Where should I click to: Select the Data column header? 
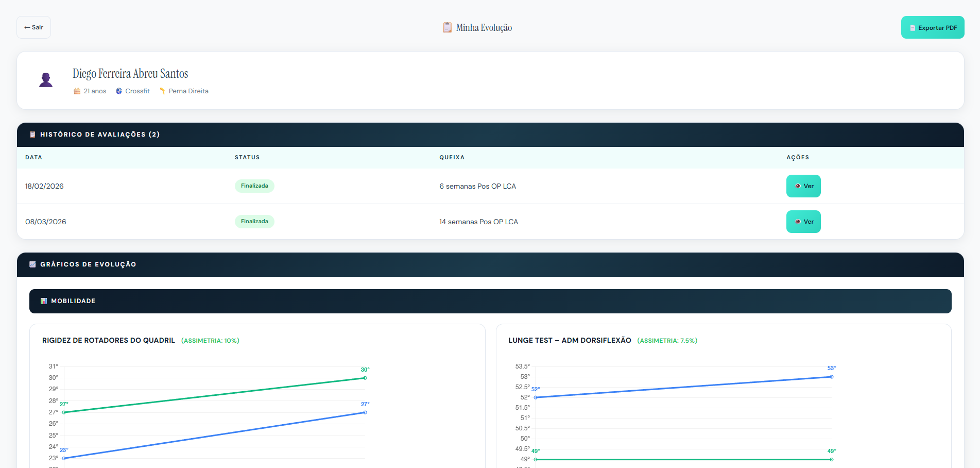point(33,158)
